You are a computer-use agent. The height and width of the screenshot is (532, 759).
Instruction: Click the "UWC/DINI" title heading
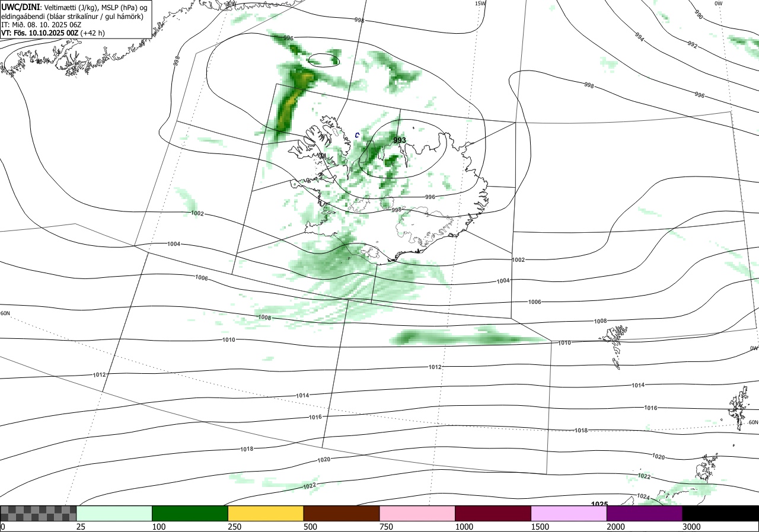(21, 6)
